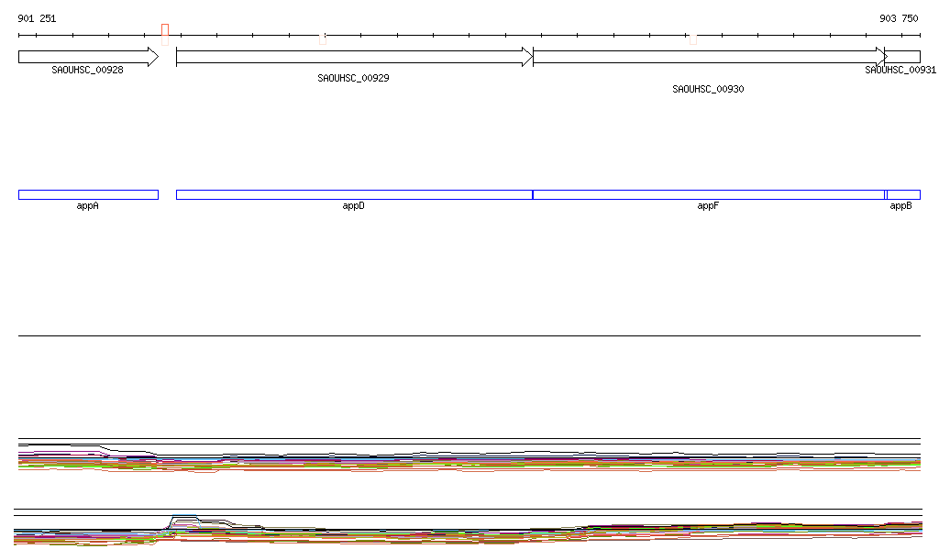This screenshot has height=560, width=939.
Task: Click the small red marker above SAOUHSC_00929
Action: (x=323, y=38)
